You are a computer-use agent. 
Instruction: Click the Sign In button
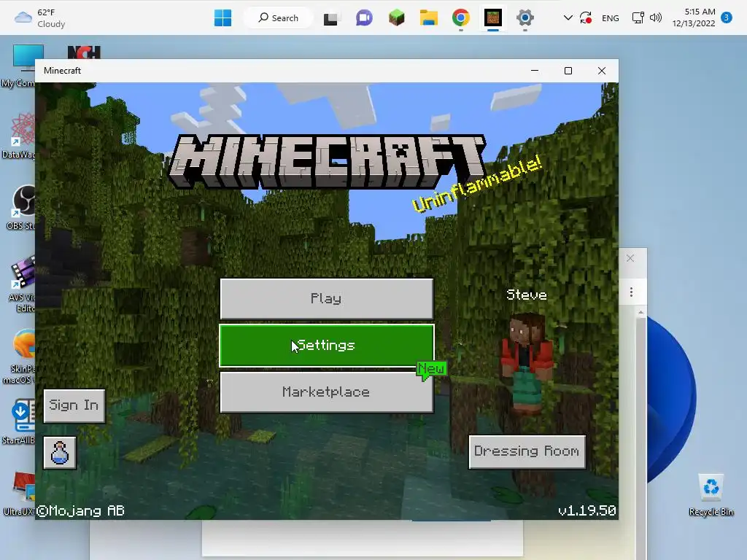(74, 405)
